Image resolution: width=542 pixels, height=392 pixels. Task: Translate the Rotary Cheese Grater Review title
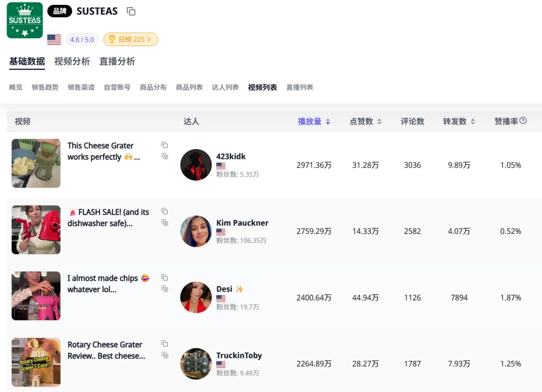coord(165,355)
